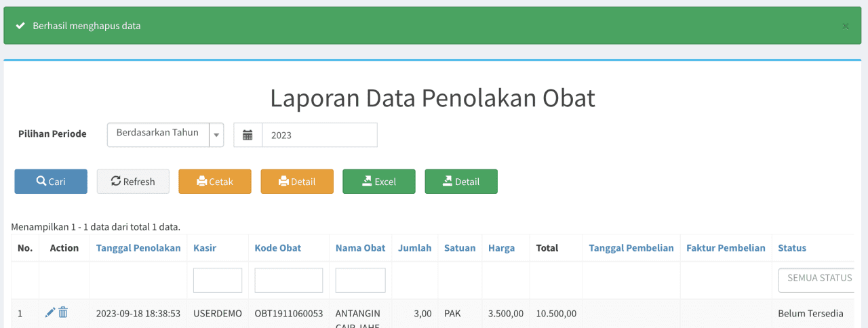Click the quantity value 3,00

[x=422, y=314]
